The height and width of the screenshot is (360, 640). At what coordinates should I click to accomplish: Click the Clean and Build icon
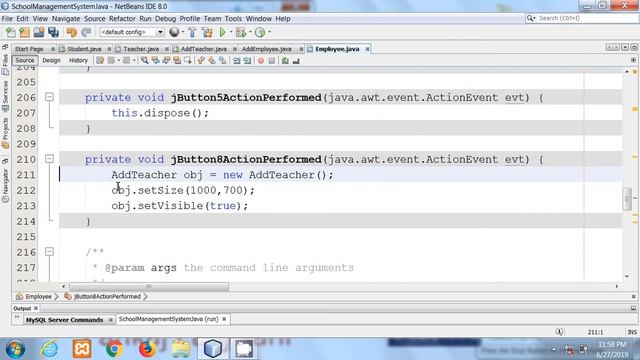click(x=207, y=32)
